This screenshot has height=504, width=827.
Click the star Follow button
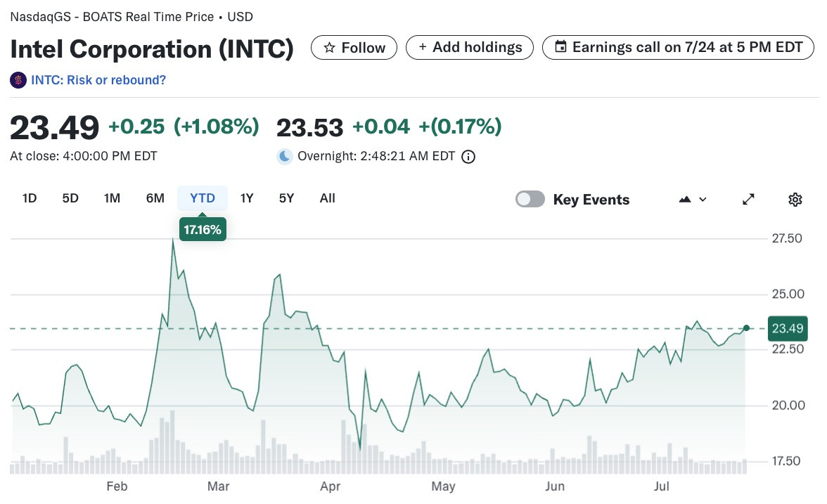(354, 48)
